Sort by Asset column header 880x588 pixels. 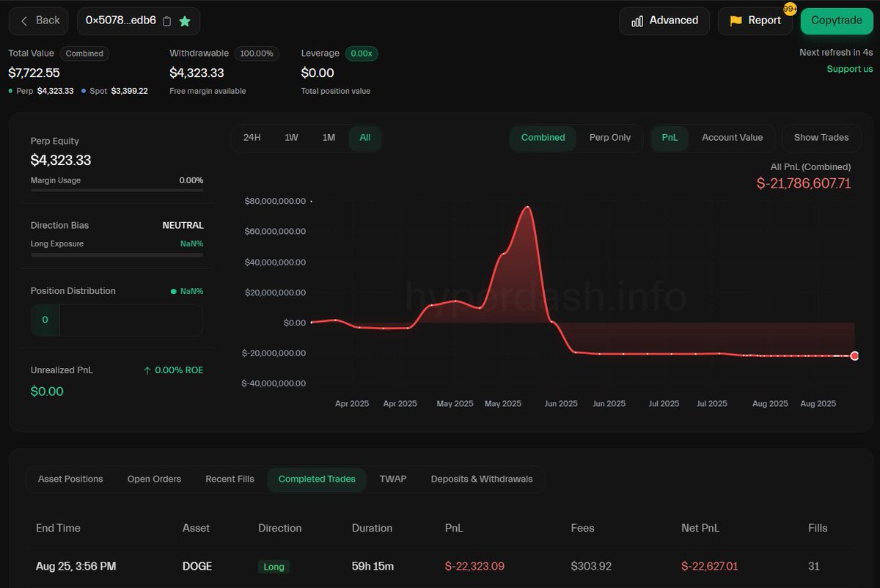point(197,529)
